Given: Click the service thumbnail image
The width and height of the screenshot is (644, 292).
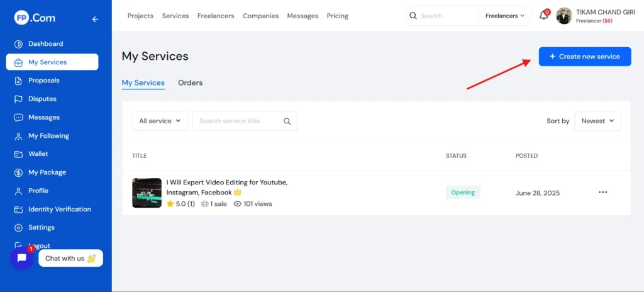Looking at the screenshot, I should (147, 193).
